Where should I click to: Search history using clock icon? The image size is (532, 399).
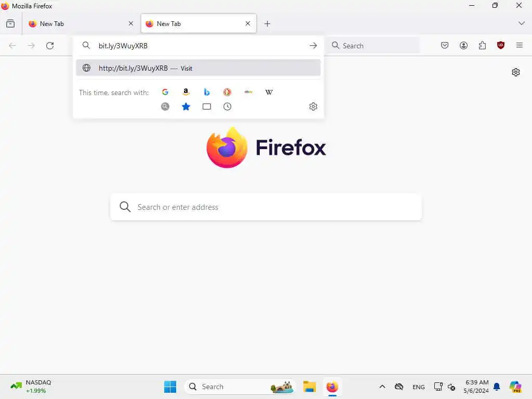(x=228, y=107)
